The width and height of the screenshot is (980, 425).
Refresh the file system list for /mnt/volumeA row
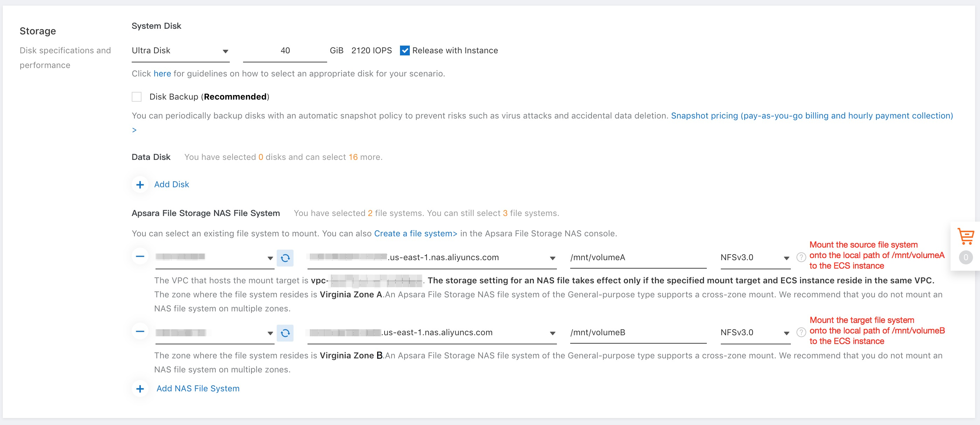[x=285, y=258]
